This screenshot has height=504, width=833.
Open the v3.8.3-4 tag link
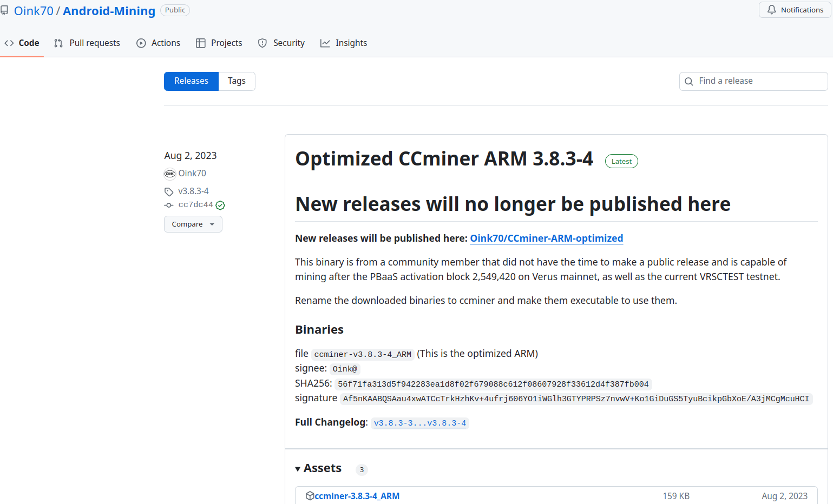click(193, 191)
